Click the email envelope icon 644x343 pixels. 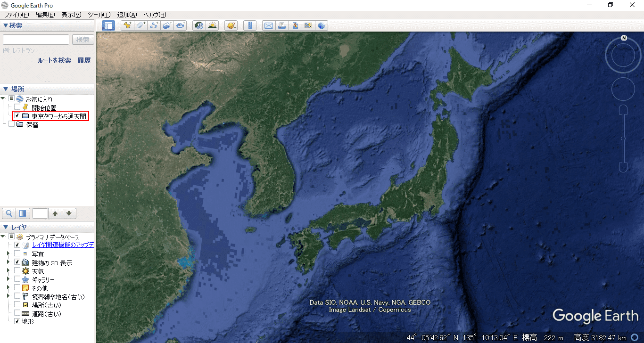pos(269,25)
